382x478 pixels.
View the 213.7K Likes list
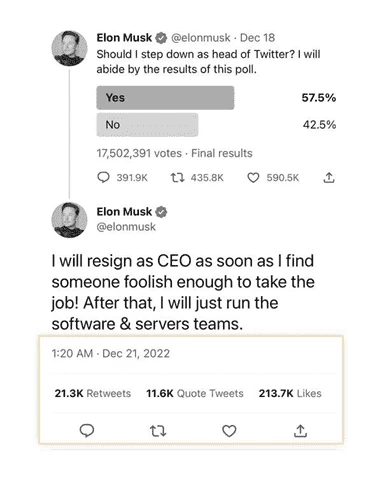click(290, 393)
